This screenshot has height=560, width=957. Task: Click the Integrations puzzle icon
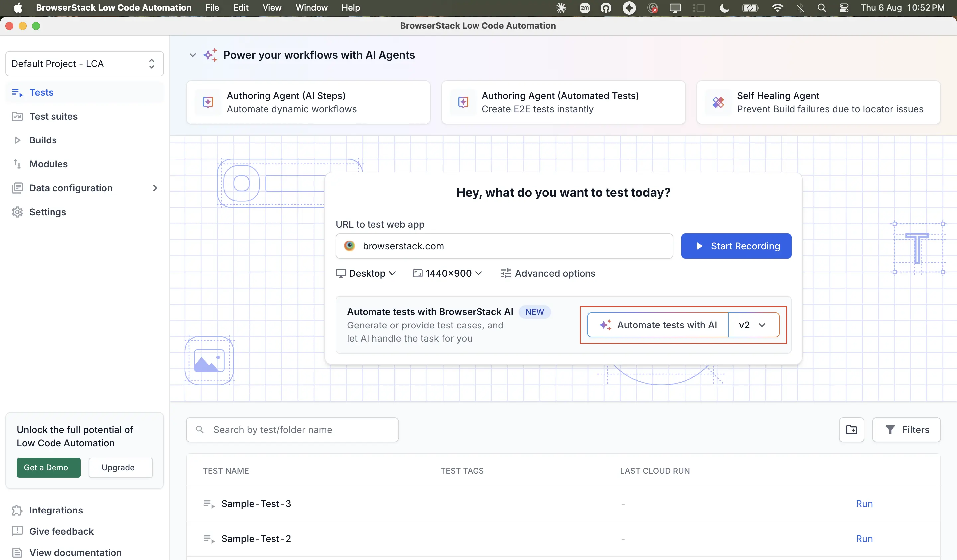pyautogui.click(x=17, y=510)
